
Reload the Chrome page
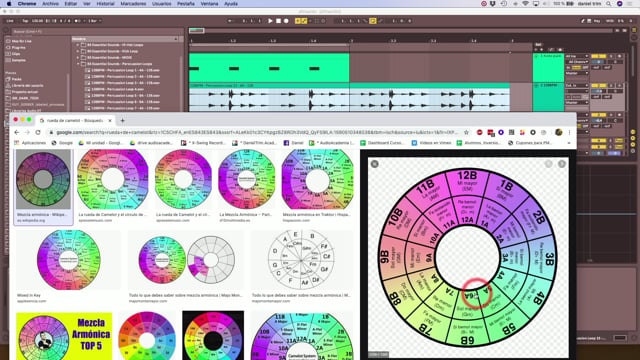pos(38,132)
